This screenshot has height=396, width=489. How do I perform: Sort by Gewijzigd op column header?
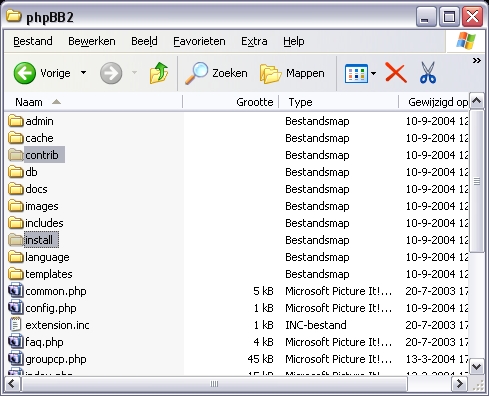click(x=434, y=102)
